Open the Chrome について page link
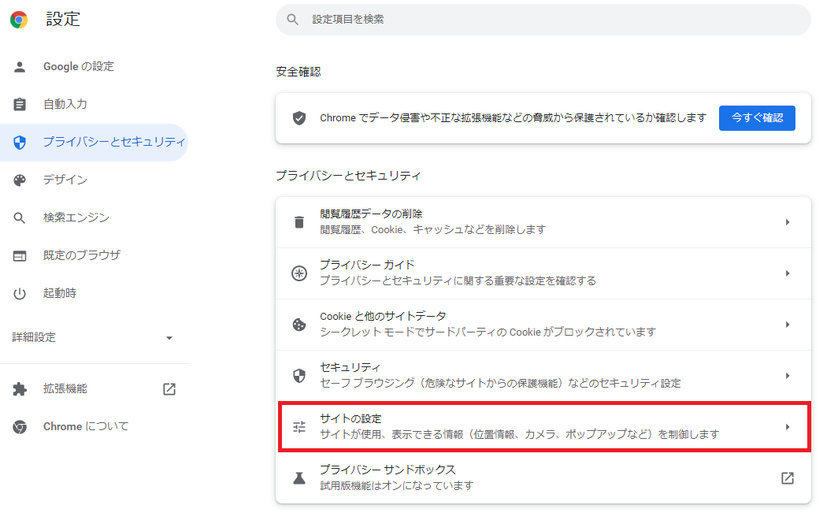The image size is (838, 520). point(86,427)
